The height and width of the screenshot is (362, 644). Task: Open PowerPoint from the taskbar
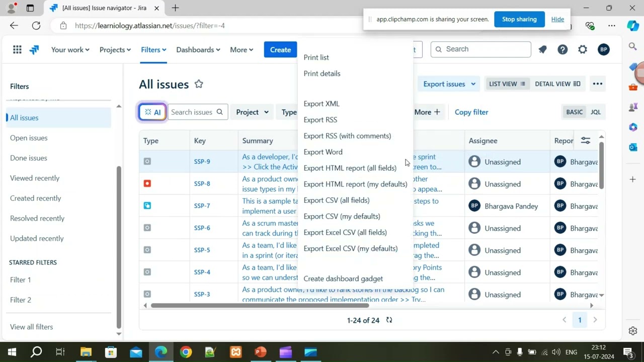point(261,352)
